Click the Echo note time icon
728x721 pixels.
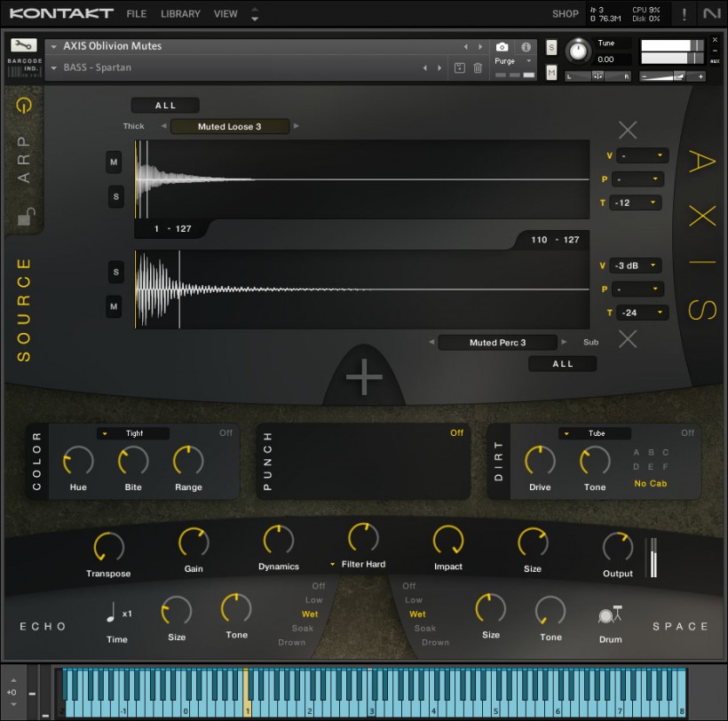[x=111, y=612]
